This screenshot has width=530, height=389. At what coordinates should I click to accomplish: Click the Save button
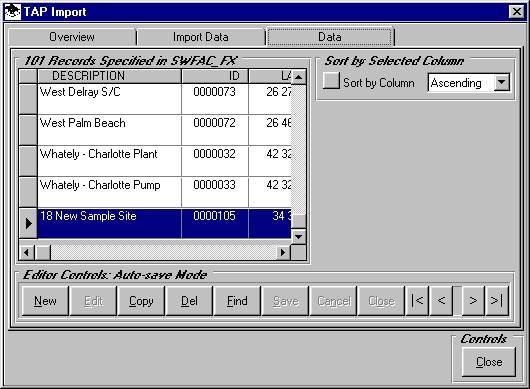286,301
